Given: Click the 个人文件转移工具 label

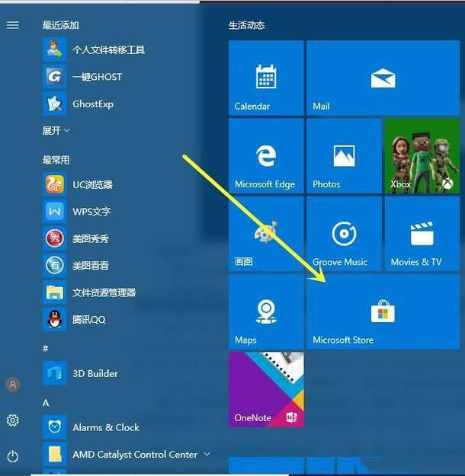Looking at the screenshot, I should (109, 50).
